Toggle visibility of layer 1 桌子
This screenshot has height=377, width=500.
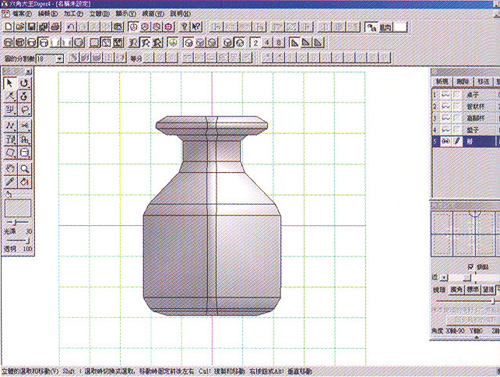pos(446,95)
